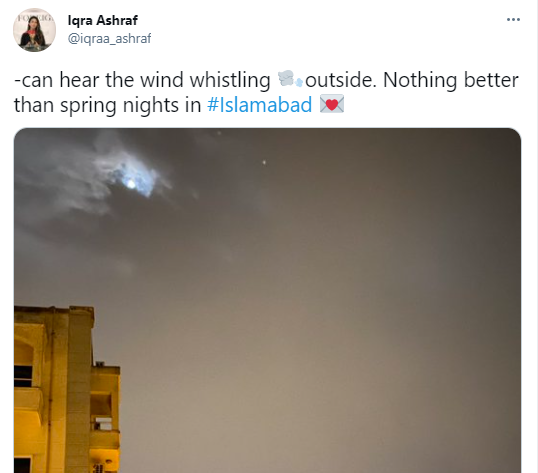538x473 pixels.
Task: Click the @iqraa_ashraf handle
Action: [109, 38]
